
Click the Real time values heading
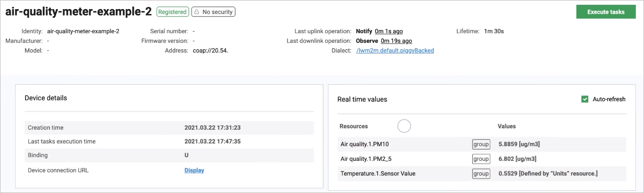[x=362, y=99]
